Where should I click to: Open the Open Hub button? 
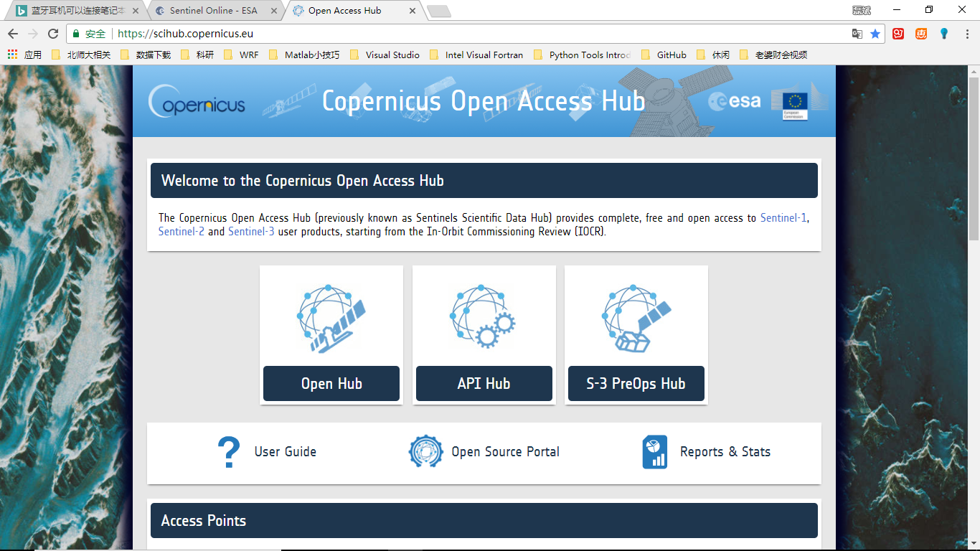coord(331,384)
